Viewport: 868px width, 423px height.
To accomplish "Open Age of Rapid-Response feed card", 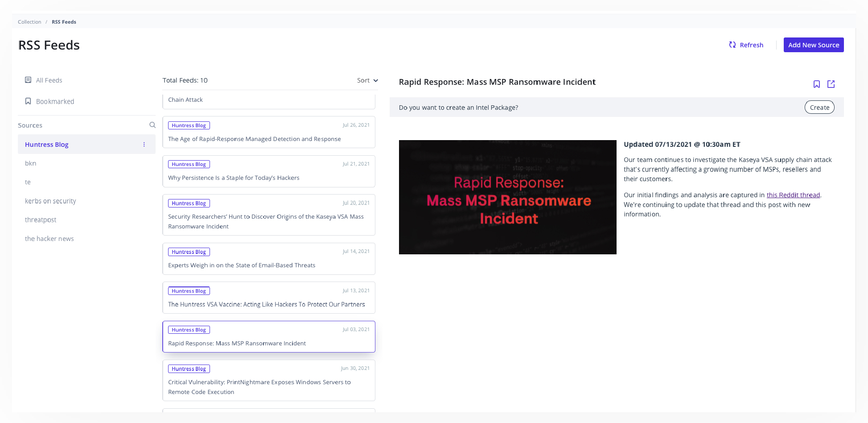I will [269, 132].
